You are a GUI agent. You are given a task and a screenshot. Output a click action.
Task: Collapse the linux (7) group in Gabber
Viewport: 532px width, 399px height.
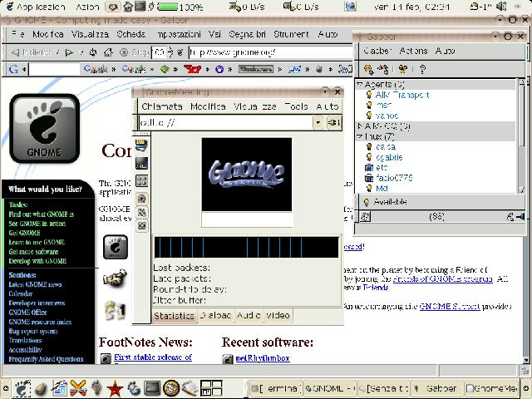360,136
